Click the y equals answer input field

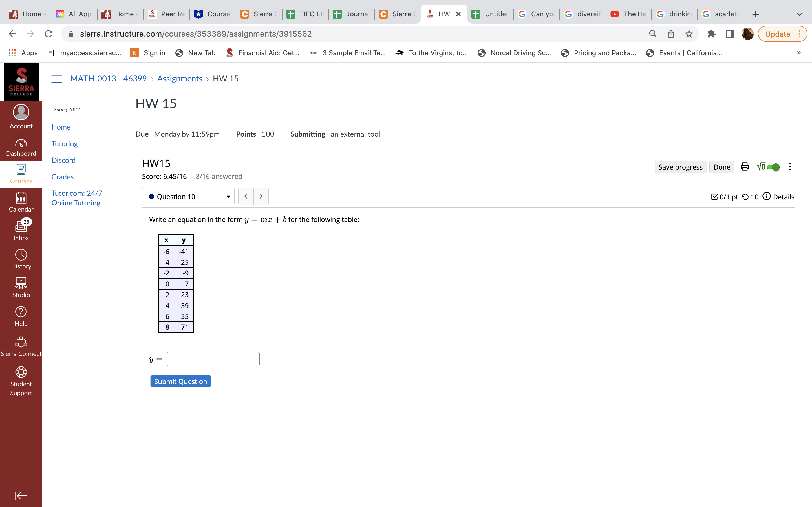click(x=213, y=359)
